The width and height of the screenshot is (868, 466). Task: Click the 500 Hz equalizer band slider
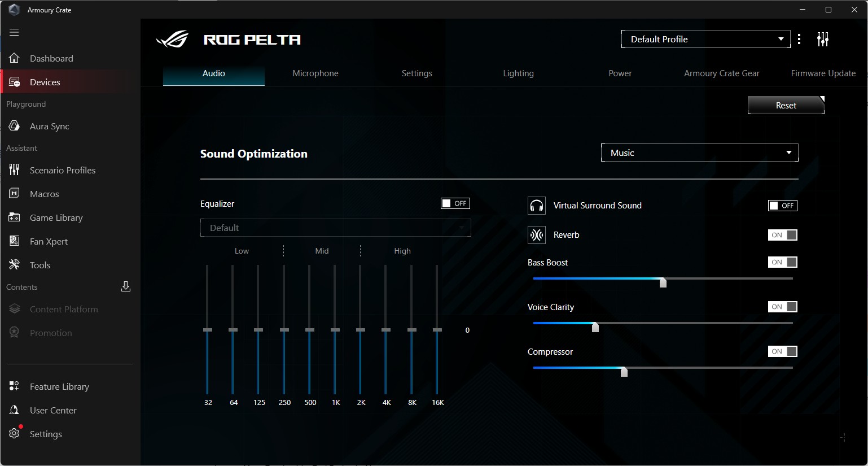310,329
